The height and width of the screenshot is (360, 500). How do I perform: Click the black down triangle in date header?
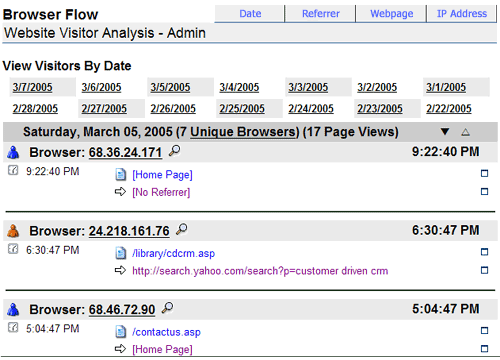tap(445, 132)
